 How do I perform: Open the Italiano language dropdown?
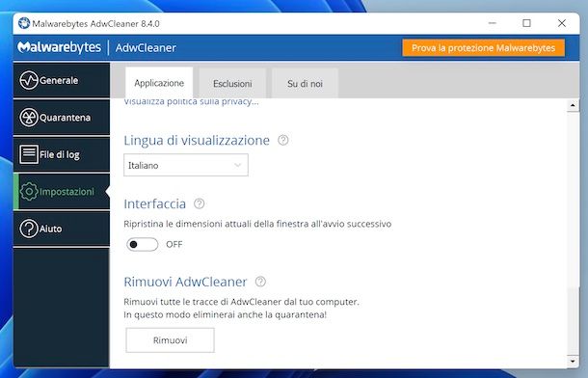pyautogui.click(x=186, y=165)
